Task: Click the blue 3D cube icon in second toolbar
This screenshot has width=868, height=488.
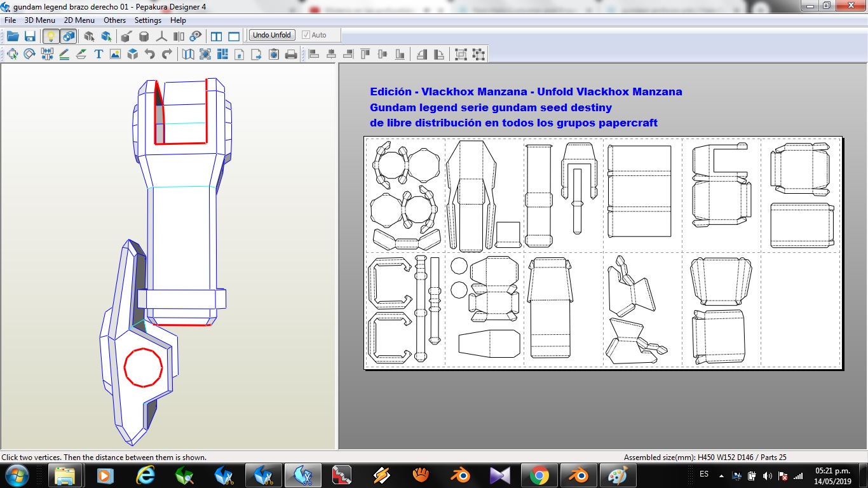Action: (132, 55)
